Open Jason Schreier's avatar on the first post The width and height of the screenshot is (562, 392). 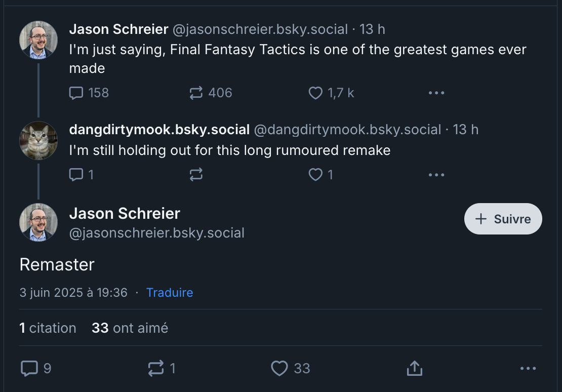38,40
